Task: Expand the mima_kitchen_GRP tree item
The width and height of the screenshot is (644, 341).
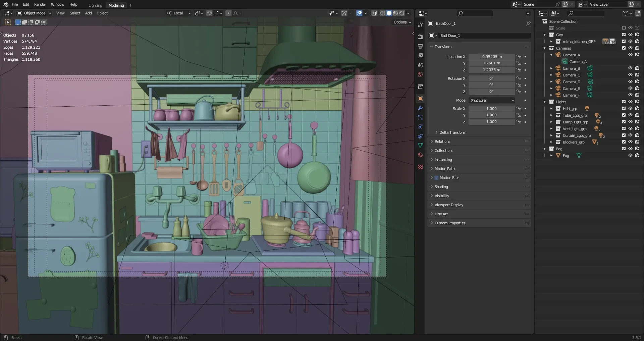Action: (x=551, y=42)
